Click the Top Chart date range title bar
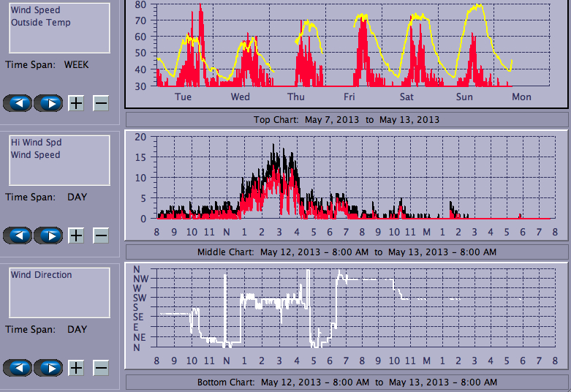The width and height of the screenshot is (571, 392). pyautogui.click(x=347, y=119)
